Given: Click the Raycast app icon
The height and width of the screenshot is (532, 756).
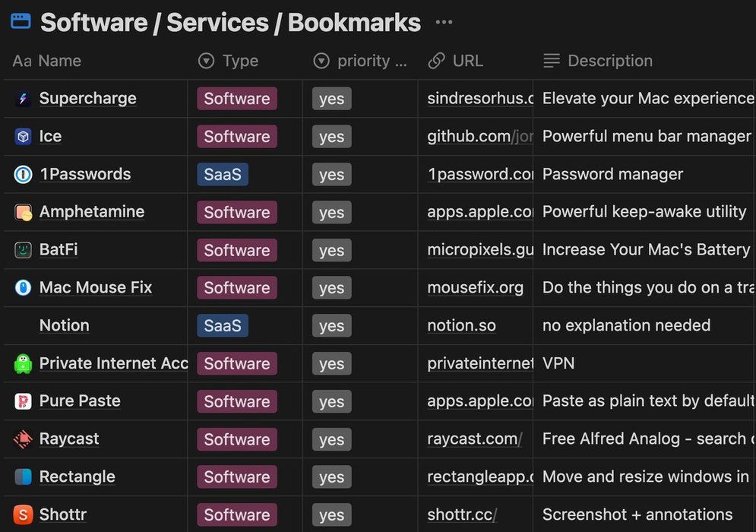Looking at the screenshot, I should tap(23, 439).
